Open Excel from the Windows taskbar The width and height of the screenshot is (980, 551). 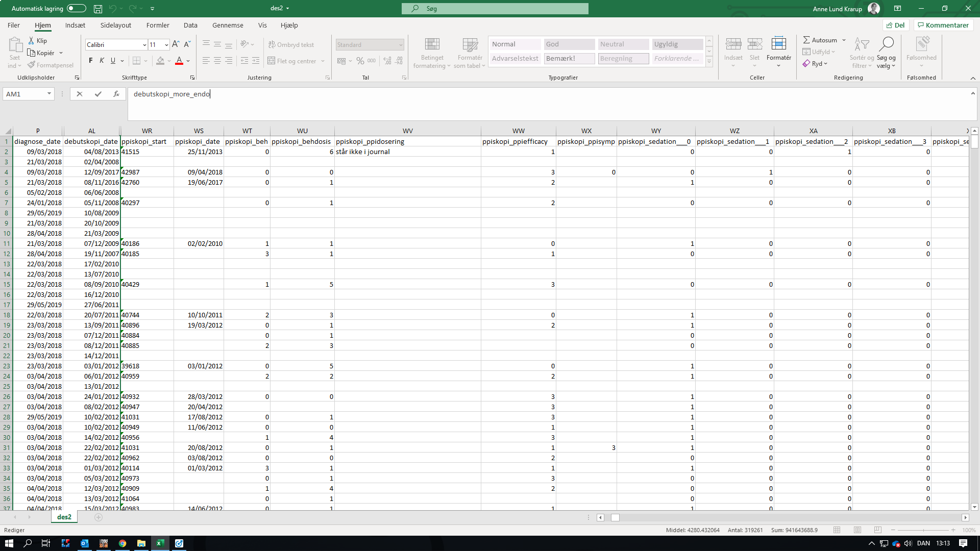[x=160, y=543]
